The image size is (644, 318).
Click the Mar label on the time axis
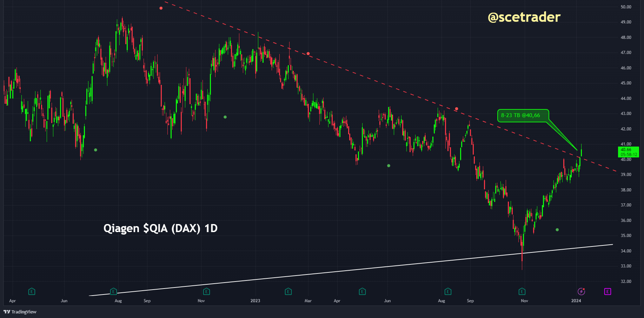[308, 301]
